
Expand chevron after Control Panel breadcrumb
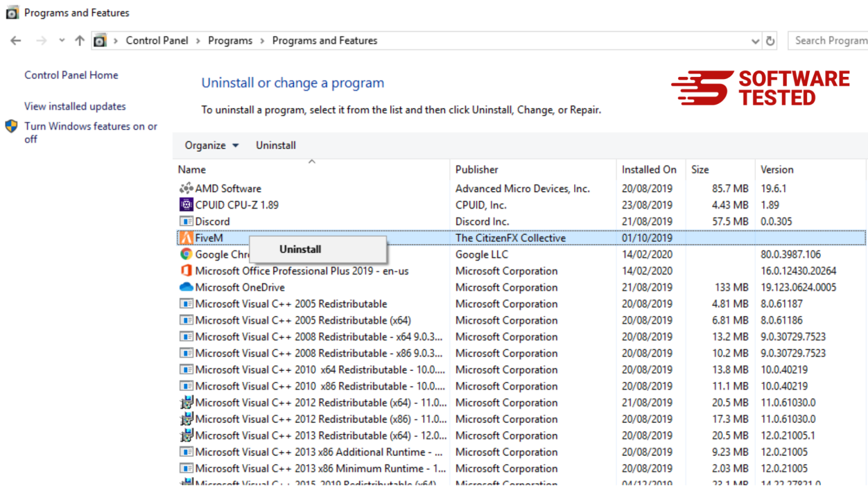point(198,41)
